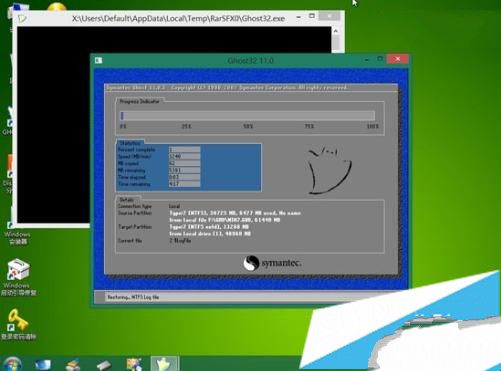The height and width of the screenshot is (371, 501).
Task: Click the Ghost32 window system menu icon
Action: (98, 60)
